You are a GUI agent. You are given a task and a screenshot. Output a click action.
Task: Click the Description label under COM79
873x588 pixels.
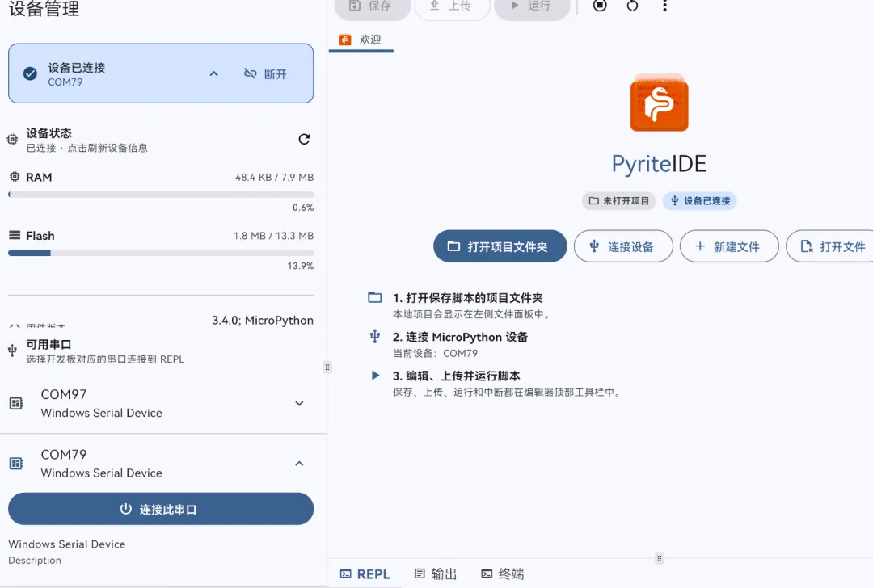35,561
